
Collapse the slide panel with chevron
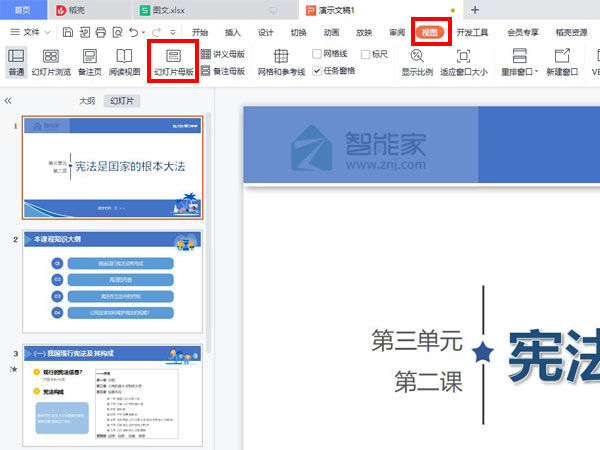[x=9, y=102]
